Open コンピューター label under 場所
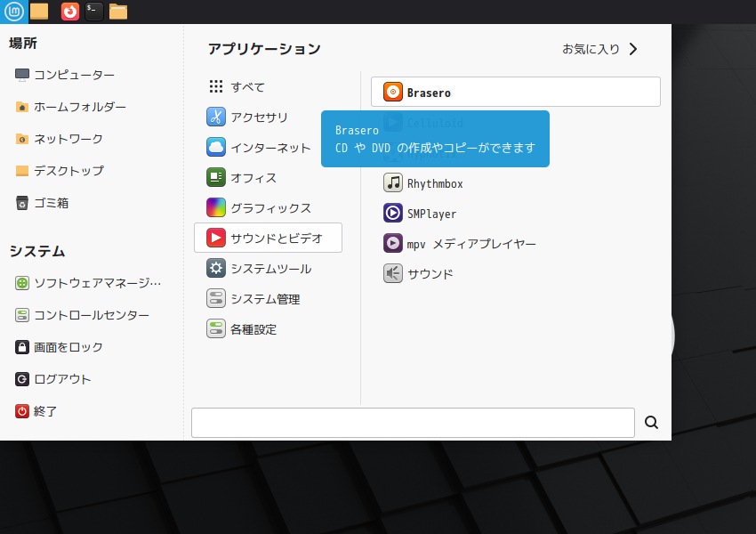756x534 pixels. [x=74, y=75]
